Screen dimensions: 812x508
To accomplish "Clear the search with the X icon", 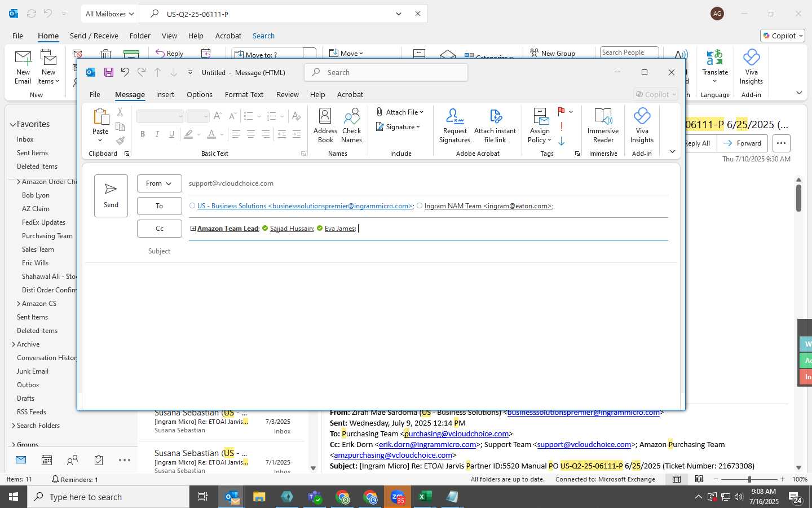I will point(418,14).
